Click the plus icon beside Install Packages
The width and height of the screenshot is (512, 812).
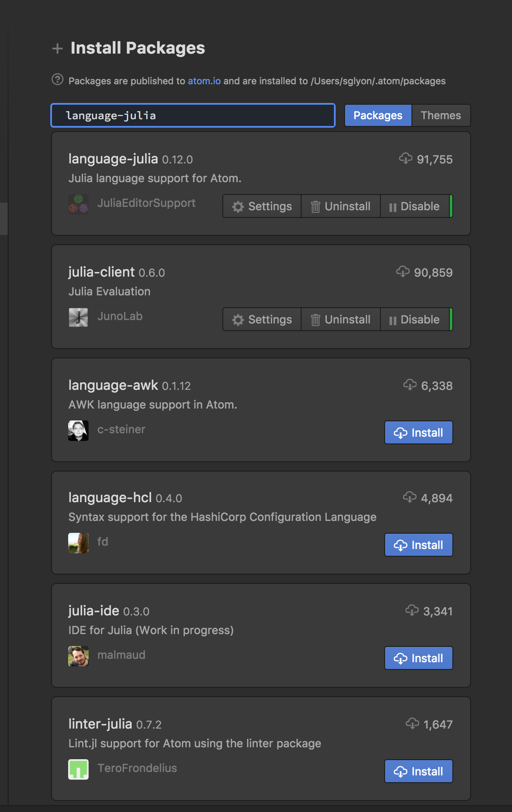click(x=57, y=48)
